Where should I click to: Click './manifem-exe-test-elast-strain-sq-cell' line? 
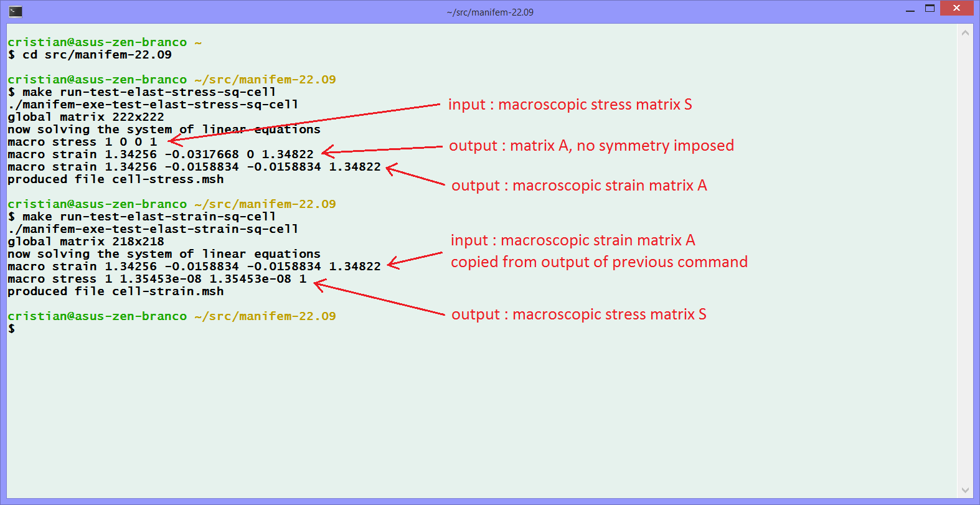point(153,229)
